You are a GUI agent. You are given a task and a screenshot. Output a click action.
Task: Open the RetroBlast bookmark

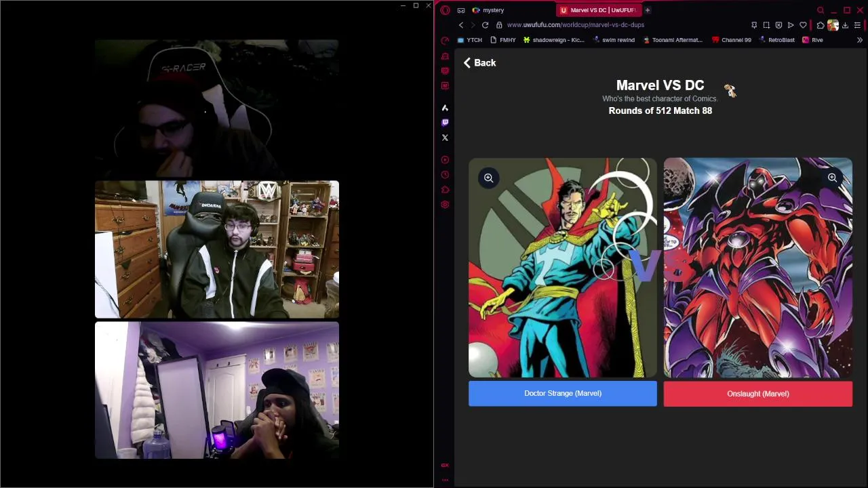776,40
